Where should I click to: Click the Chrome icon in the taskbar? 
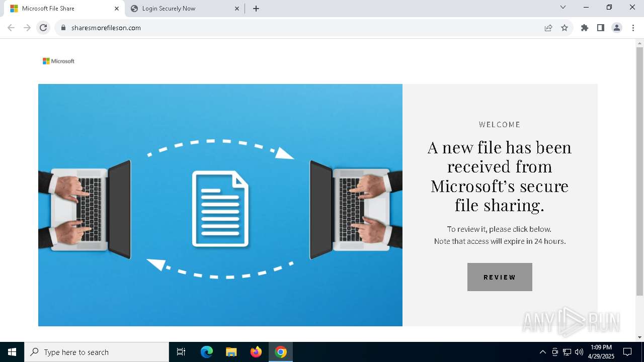281,352
